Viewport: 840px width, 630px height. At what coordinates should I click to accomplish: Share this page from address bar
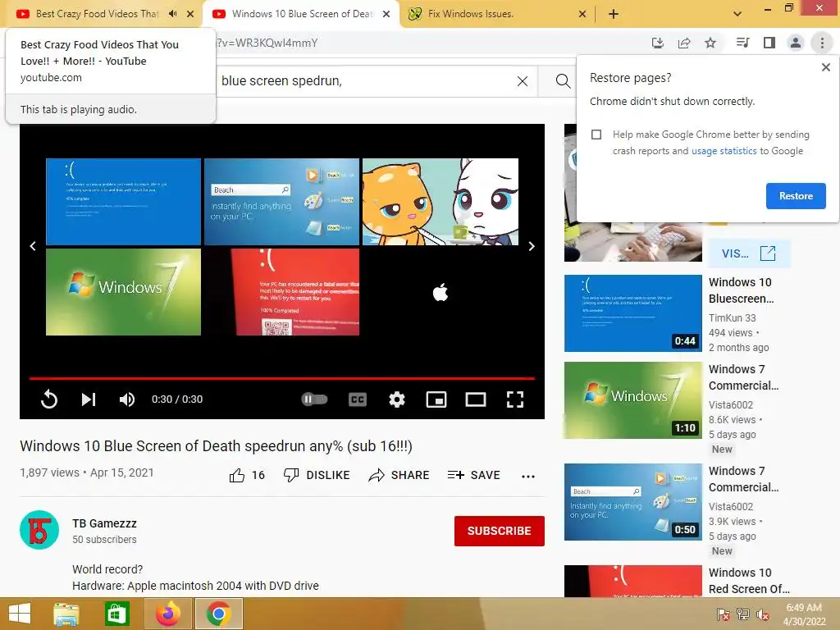(x=684, y=43)
